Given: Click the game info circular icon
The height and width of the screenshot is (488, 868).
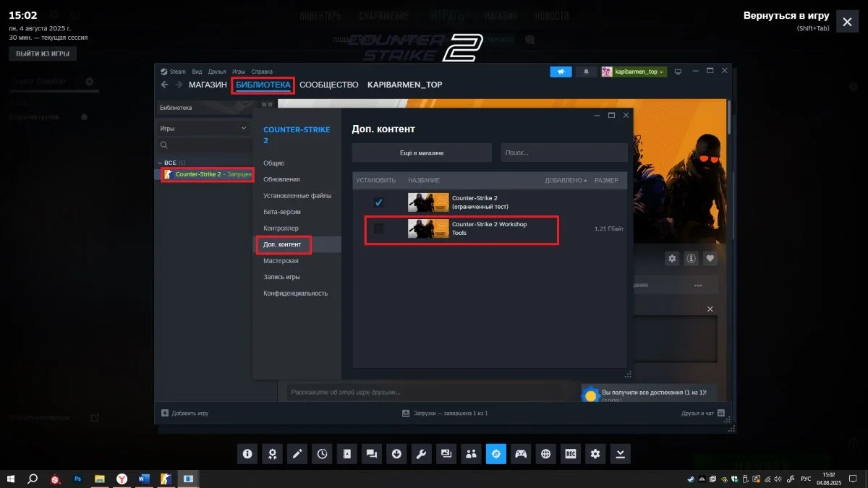Looking at the screenshot, I should [692, 258].
